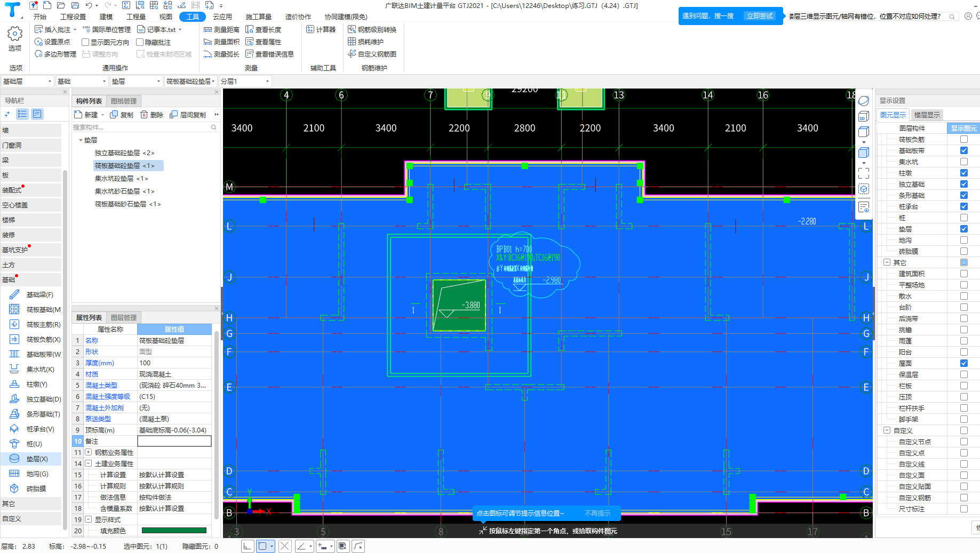Open the 垫层 type dropdown
This screenshot has height=553, width=980.
[136, 81]
